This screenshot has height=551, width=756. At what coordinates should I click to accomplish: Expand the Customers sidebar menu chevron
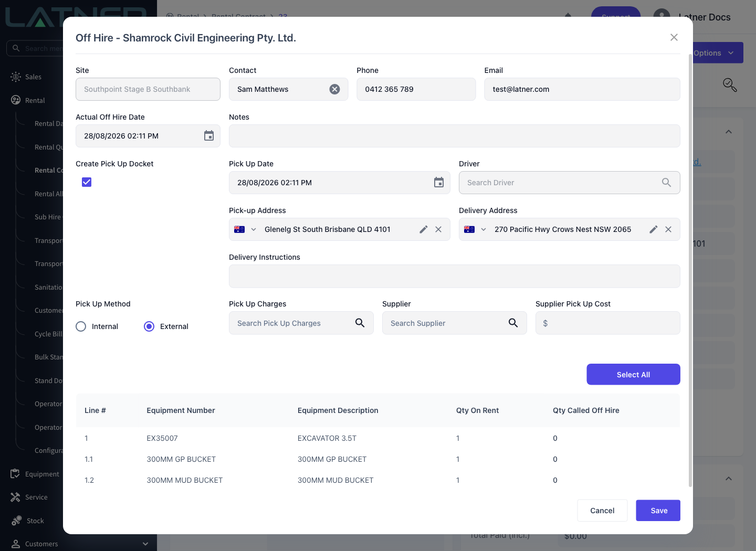coord(145,544)
